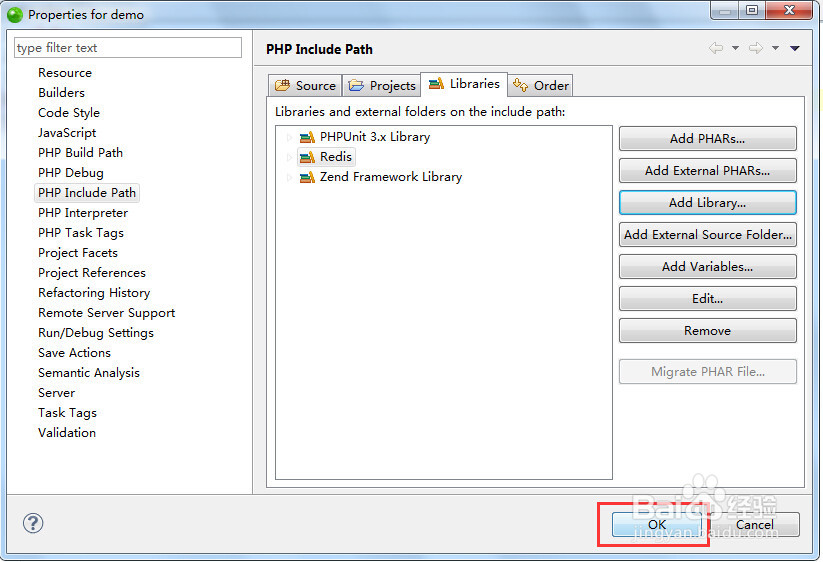Click the forward navigation arrow icon
823x562 pixels.
pos(756,48)
